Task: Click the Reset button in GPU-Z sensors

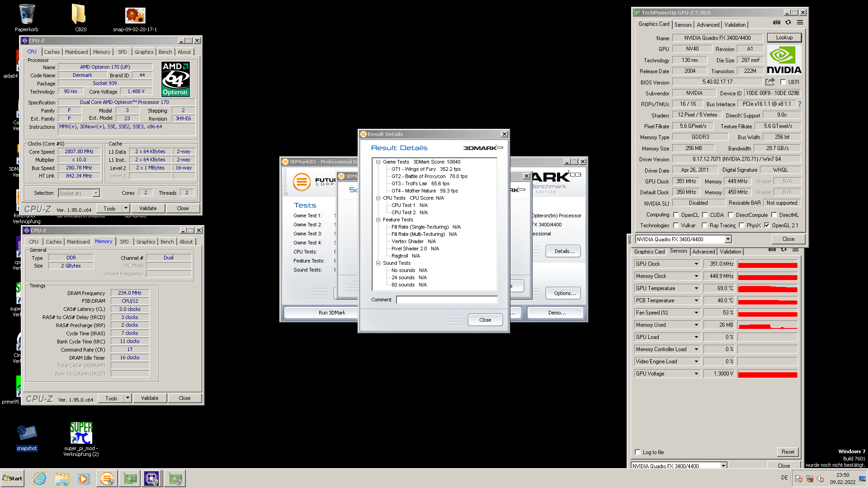Action: click(x=788, y=452)
